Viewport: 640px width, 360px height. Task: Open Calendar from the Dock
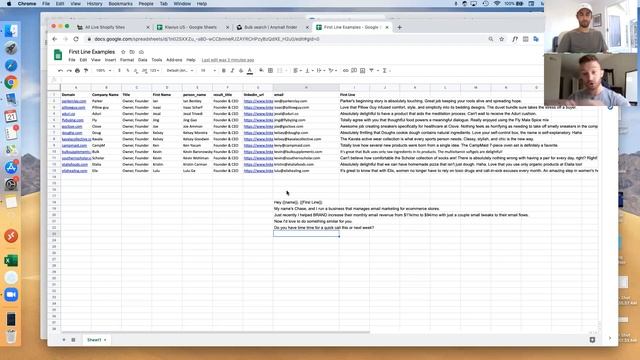tap(11, 116)
